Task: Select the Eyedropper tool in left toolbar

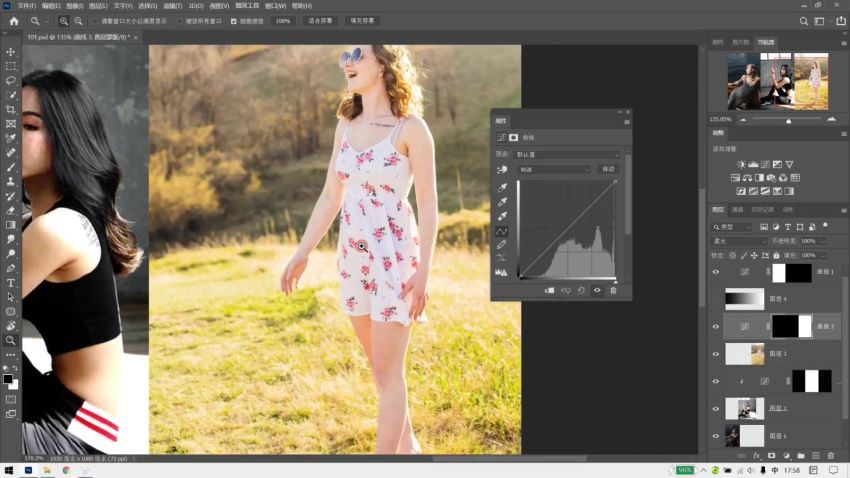Action: 10,138
